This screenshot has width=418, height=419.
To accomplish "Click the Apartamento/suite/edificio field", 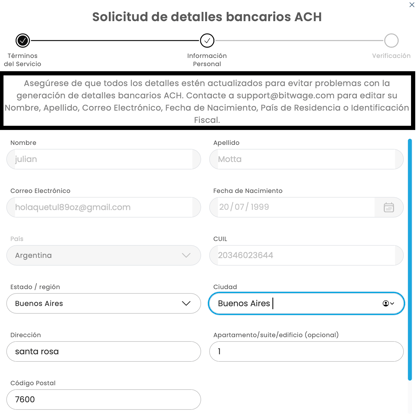I will pyautogui.click(x=306, y=351).
